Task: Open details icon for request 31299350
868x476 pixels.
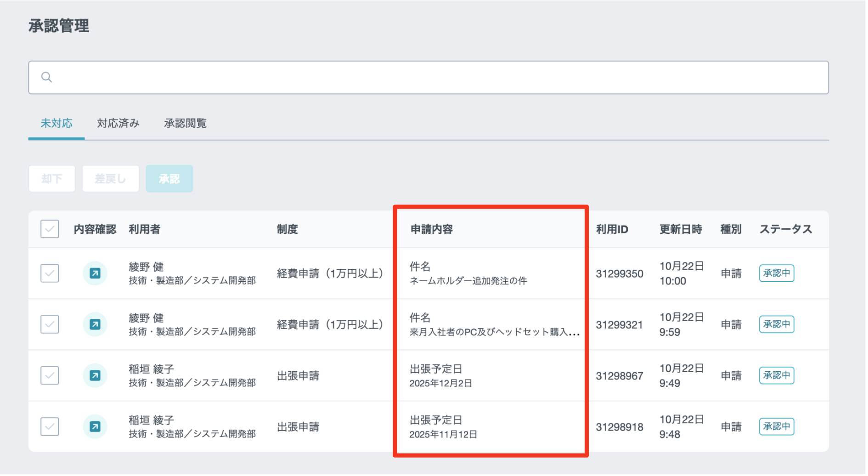Action: point(95,274)
